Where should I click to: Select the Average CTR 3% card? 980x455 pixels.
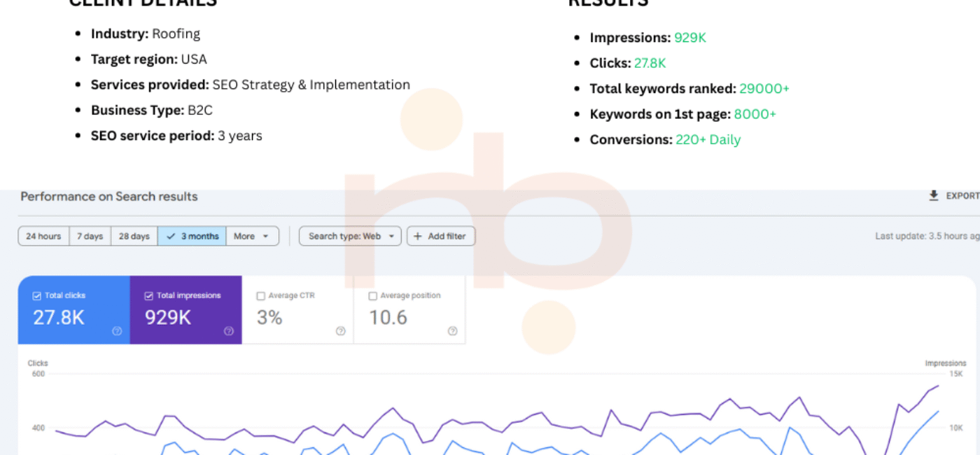click(x=298, y=309)
